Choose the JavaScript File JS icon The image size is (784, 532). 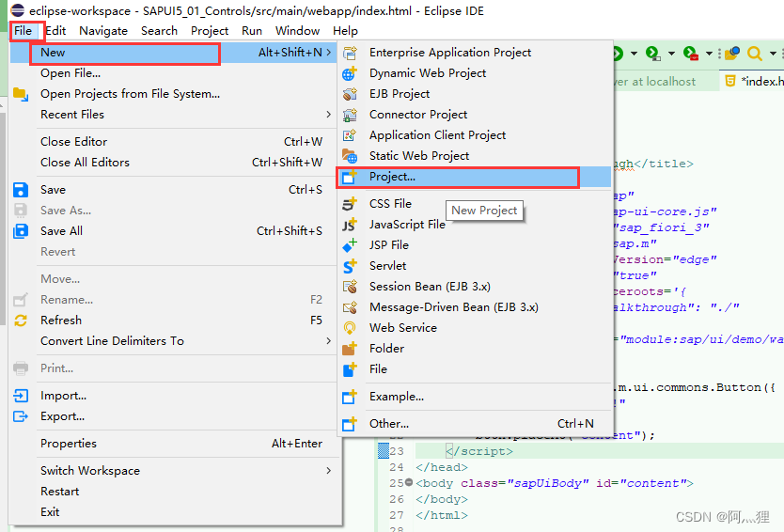pos(350,225)
